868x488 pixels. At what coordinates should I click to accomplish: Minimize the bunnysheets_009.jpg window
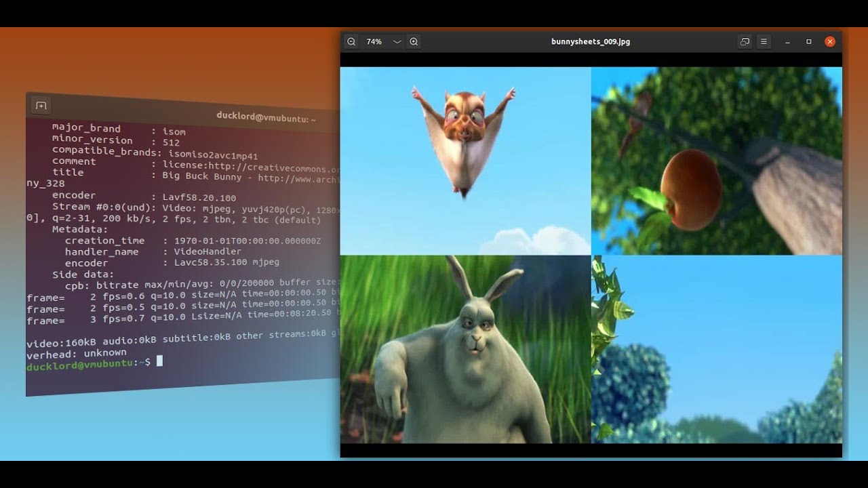(x=787, y=41)
